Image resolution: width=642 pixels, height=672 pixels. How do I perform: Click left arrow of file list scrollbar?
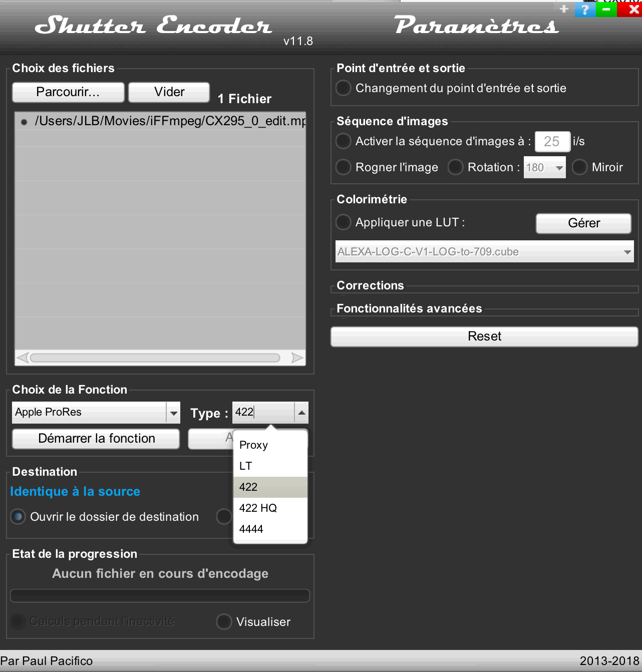tap(23, 358)
